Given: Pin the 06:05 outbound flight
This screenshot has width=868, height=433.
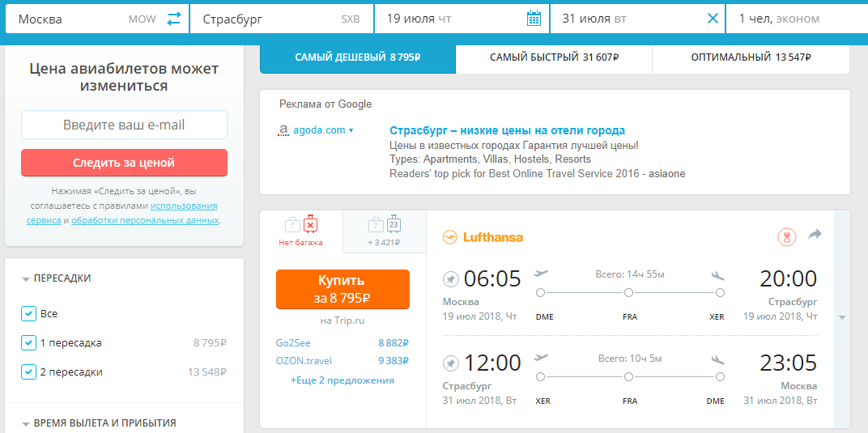Looking at the screenshot, I should (x=451, y=279).
